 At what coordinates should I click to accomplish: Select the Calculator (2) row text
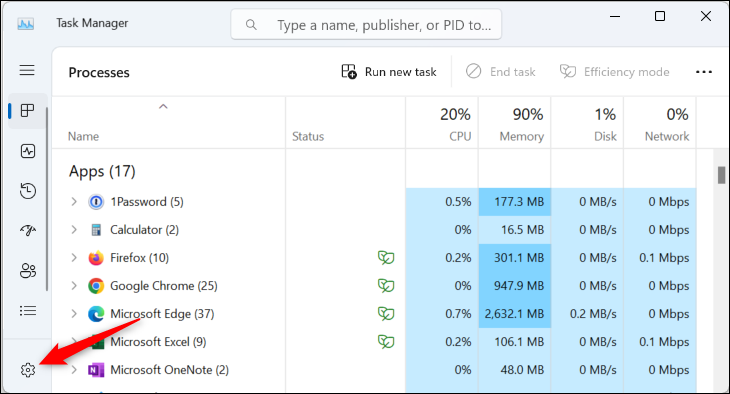(x=144, y=230)
